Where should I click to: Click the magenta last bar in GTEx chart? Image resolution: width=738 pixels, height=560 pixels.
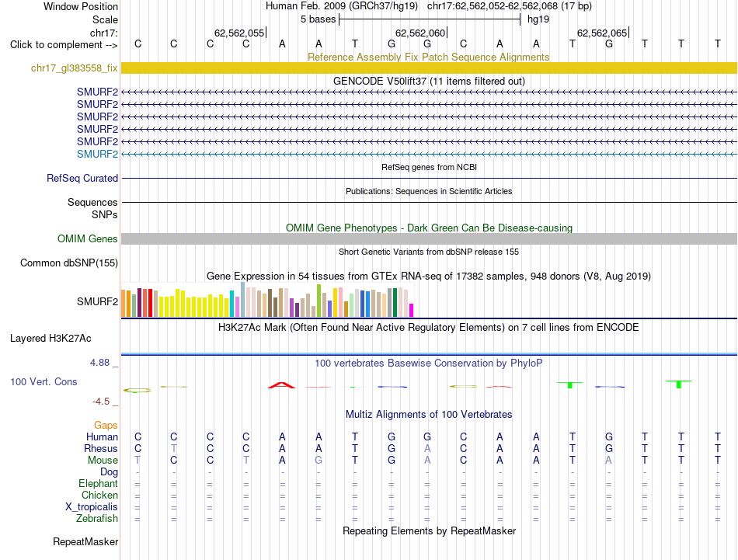pos(412,311)
